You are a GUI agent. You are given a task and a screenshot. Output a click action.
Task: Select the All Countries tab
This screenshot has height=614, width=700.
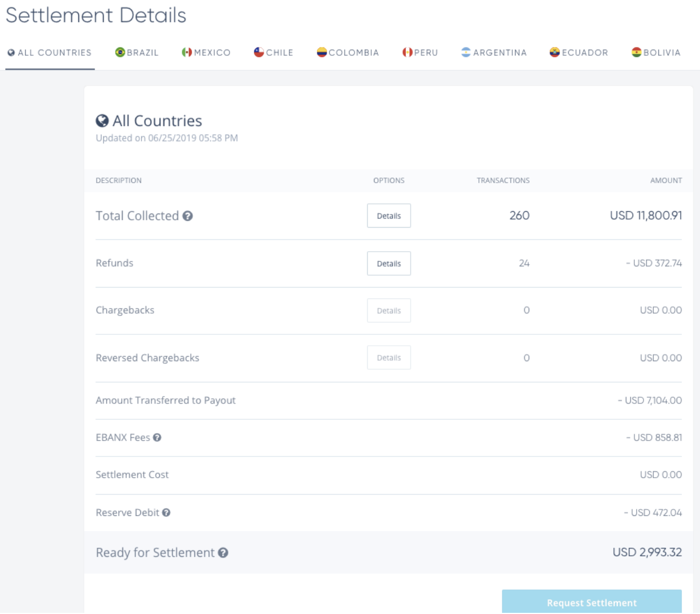point(50,52)
